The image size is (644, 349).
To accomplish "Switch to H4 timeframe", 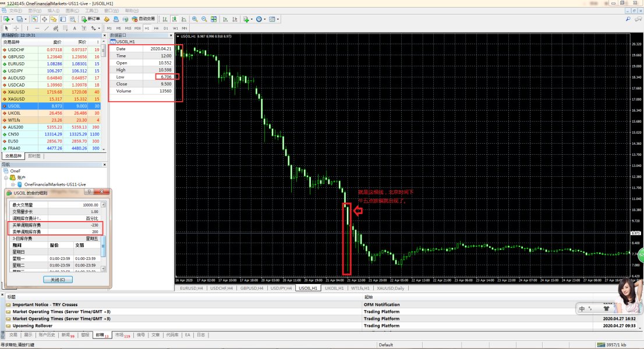I will point(156,28).
